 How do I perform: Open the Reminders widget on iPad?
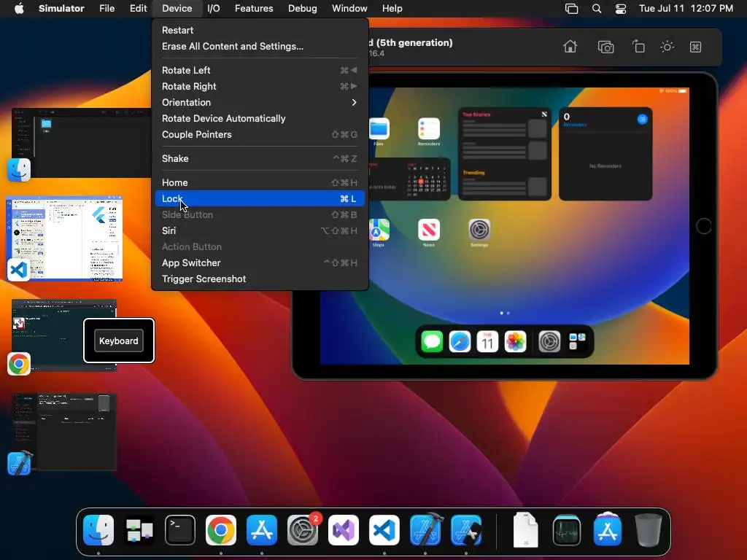tap(605, 153)
